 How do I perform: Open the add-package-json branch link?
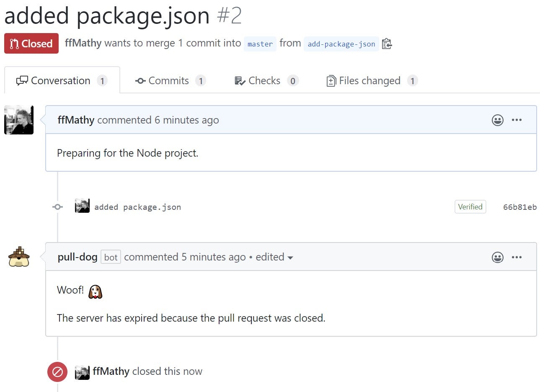pyautogui.click(x=341, y=44)
